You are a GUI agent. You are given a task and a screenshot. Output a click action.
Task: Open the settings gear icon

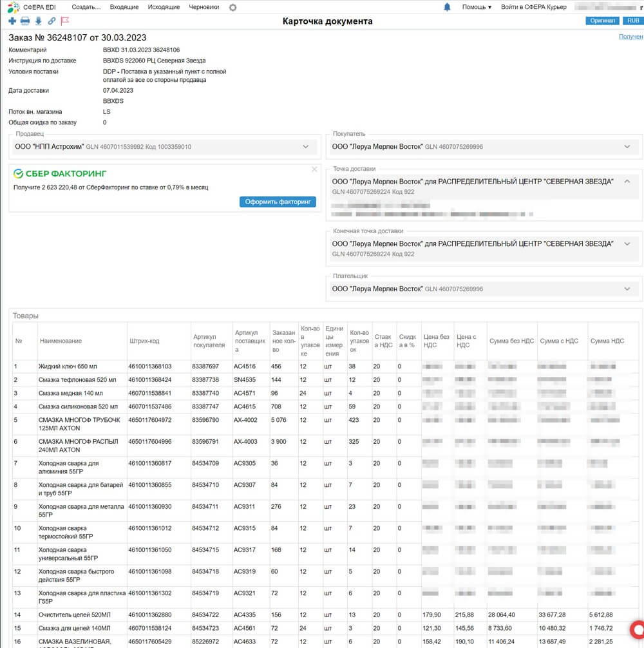(x=232, y=7)
